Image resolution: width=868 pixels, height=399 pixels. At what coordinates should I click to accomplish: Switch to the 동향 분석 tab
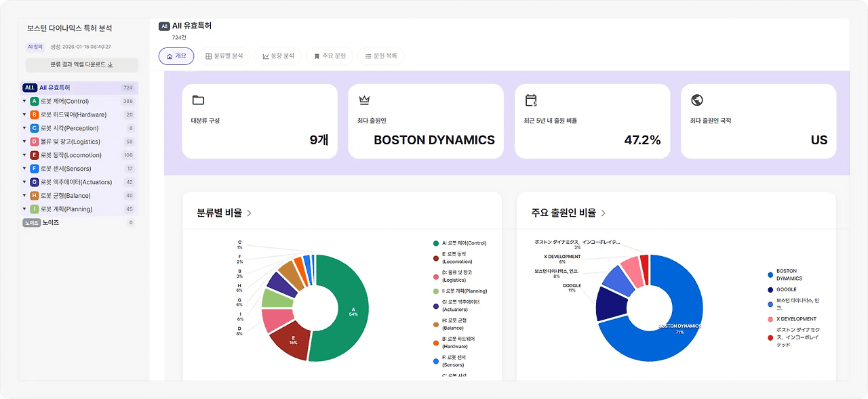[279, 56]
